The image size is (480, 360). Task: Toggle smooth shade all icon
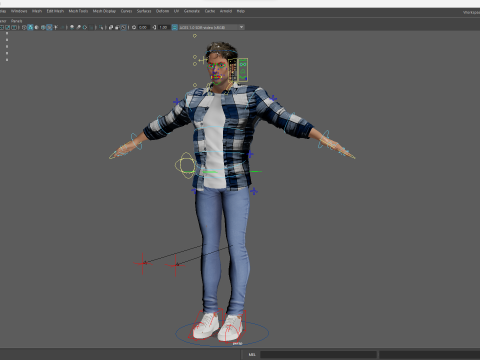coord(30,27)
